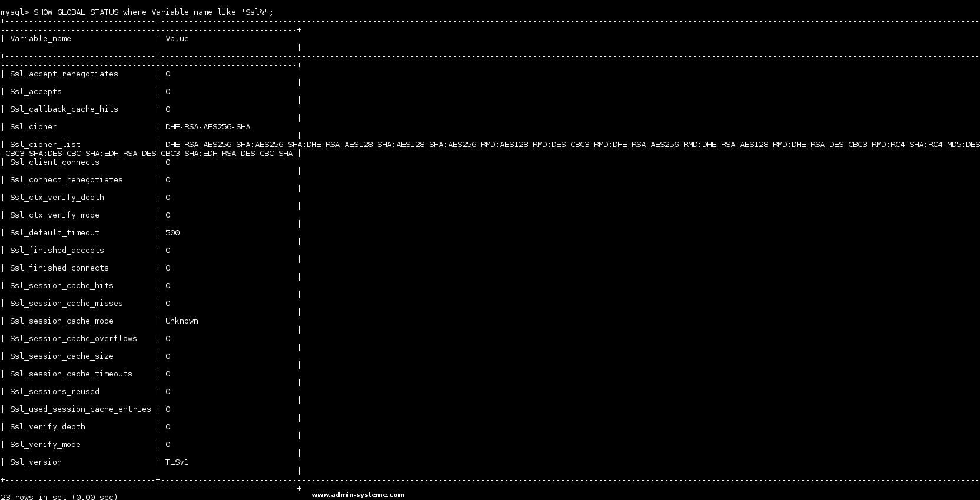
Task: Select the Ssl_ctx_verify_mode variable name
Action: [55, 215]
